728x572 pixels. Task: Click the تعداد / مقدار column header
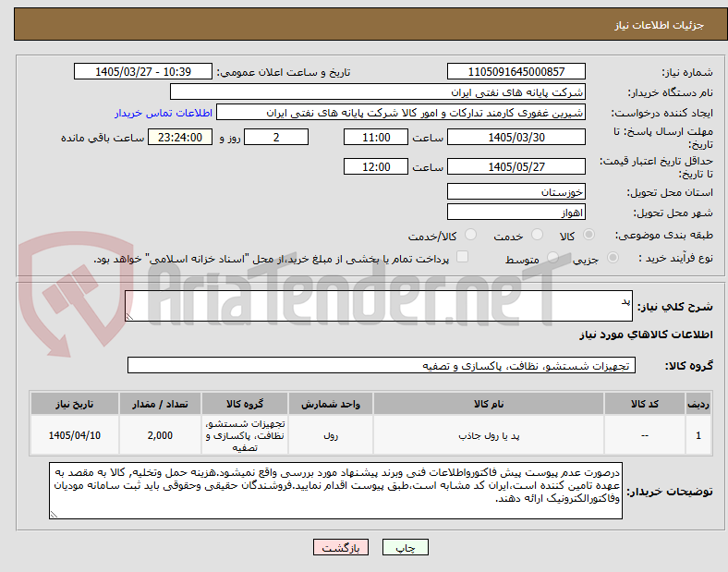[160, 404]
